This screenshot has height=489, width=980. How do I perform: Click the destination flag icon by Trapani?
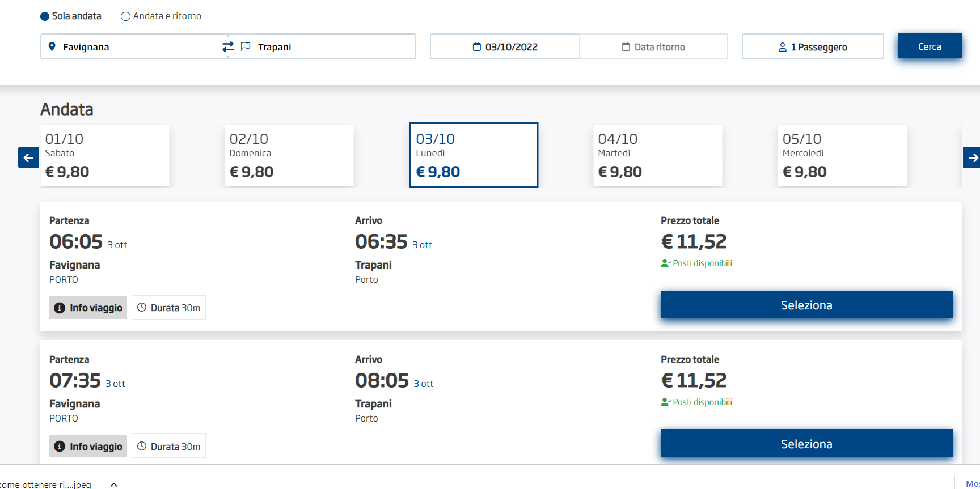(246, 46)
